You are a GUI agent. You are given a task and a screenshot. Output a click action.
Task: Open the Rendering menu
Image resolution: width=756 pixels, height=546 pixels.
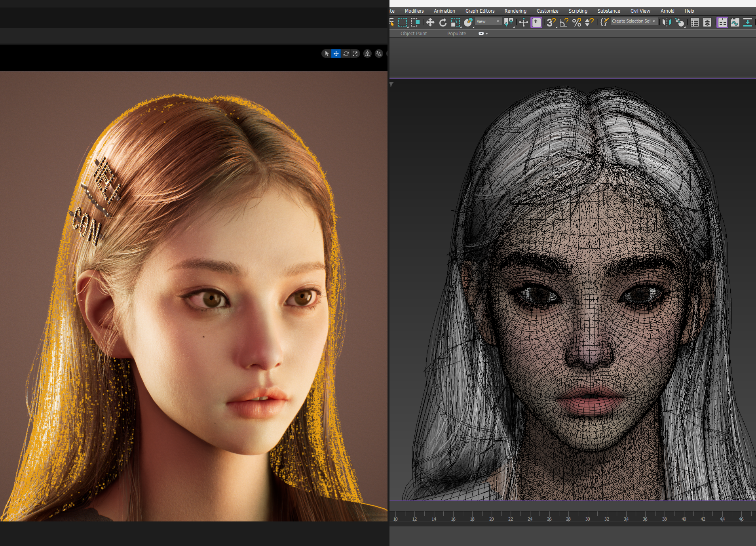(515, 11)
